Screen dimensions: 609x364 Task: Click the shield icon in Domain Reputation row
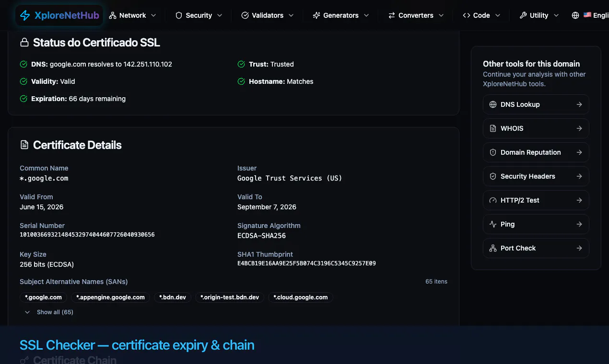(493, 152)
